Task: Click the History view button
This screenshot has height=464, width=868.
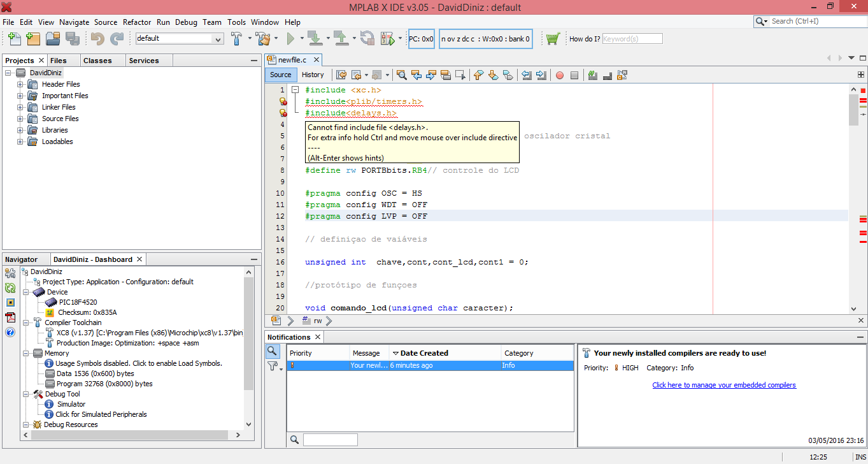Action: [313, 75]
